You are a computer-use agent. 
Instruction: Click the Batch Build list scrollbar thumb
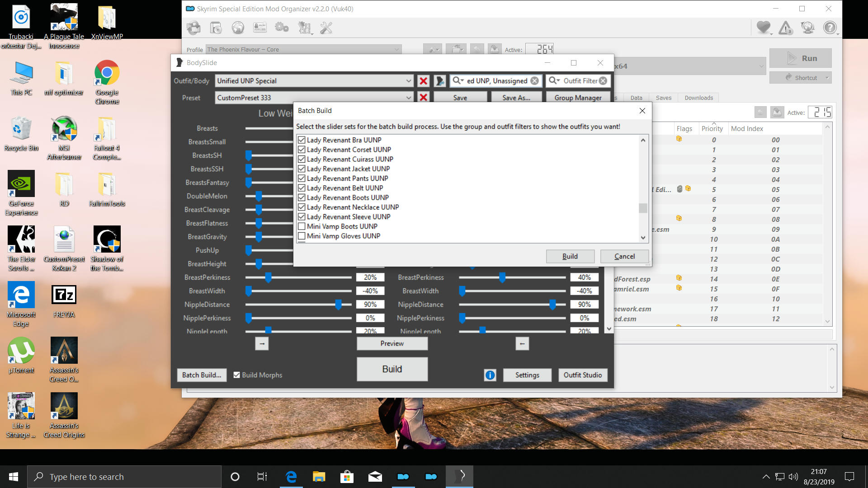[643, 208]
